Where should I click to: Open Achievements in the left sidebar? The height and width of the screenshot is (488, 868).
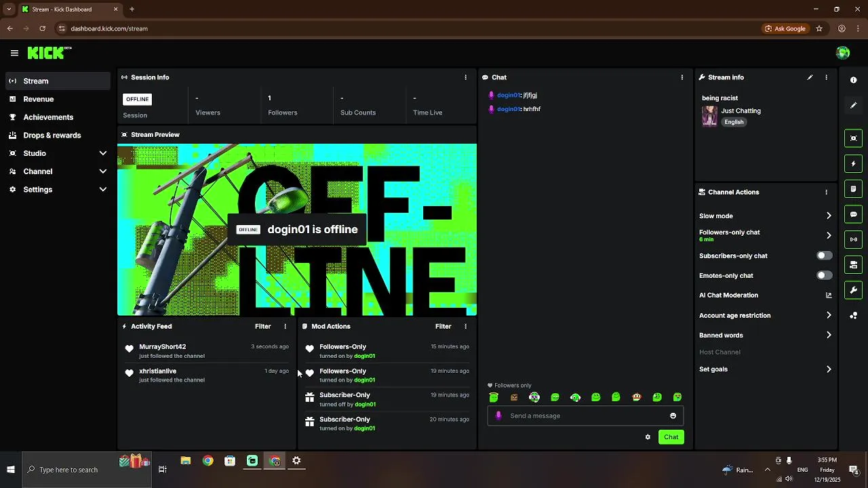tap(57, 117)
